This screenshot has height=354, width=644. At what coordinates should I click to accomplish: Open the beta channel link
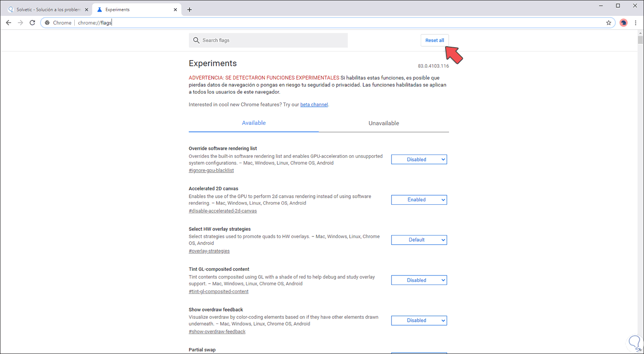(x=314, y=105)
